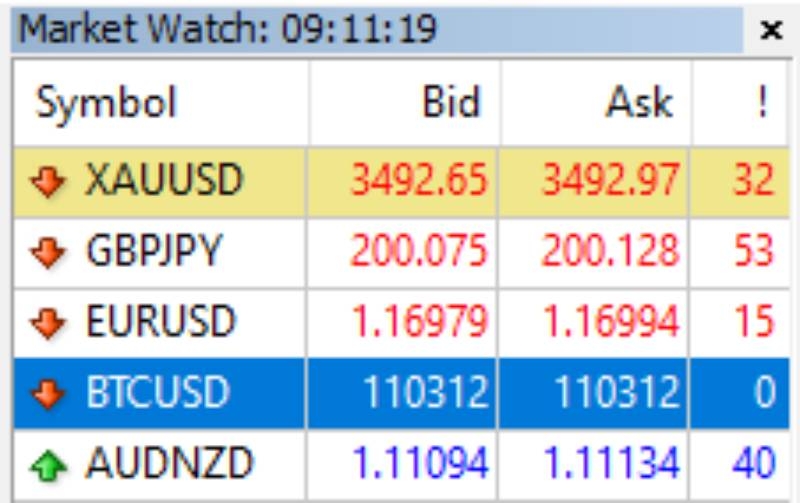Click the Market Watch title bar
This screenshot has height=503, width=800.
[377, 30]
